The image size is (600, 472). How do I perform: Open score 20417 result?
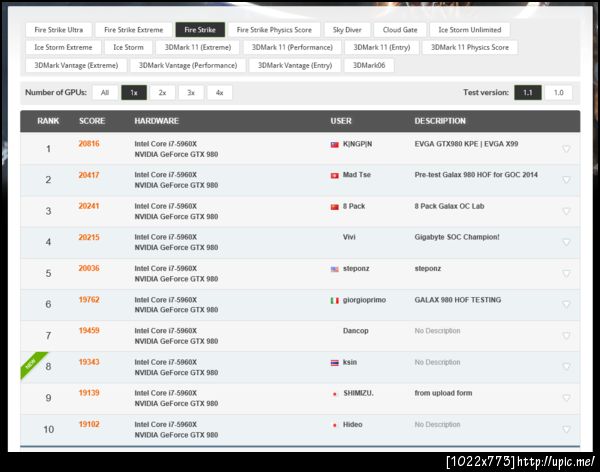(x=89, y=175)
